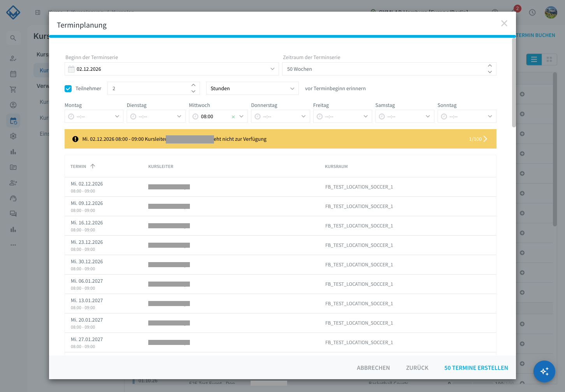Image resolution: width=565 pixels, height=392 pixels.
Task: Open the user profile avatar
Action: [551, 12]
